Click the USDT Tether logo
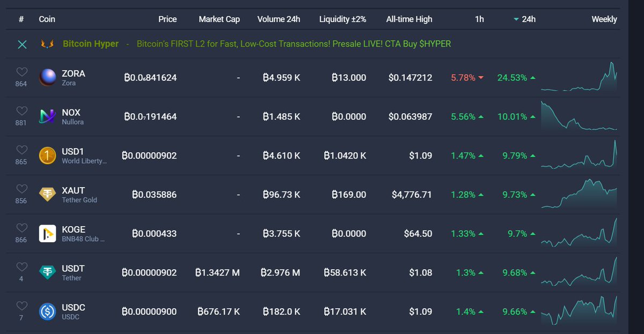Image resolution: width=644 pixels, height=334 pixels. [48, 272]
